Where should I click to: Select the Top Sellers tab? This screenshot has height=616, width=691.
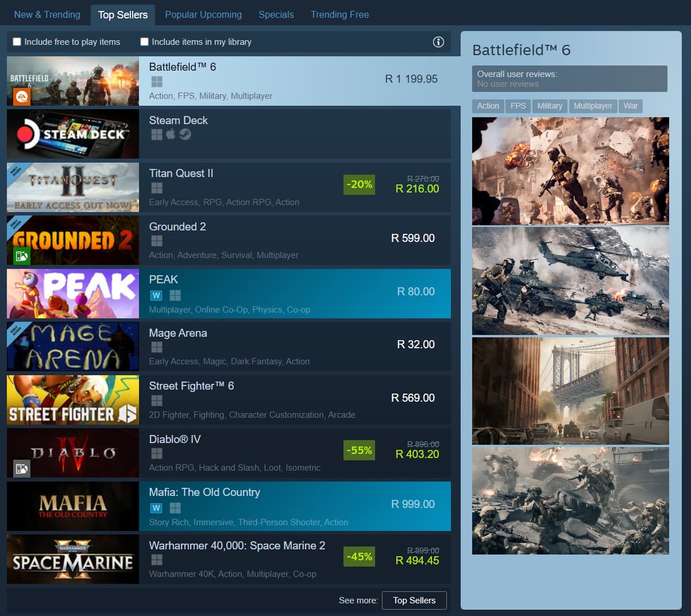(123, 14)
